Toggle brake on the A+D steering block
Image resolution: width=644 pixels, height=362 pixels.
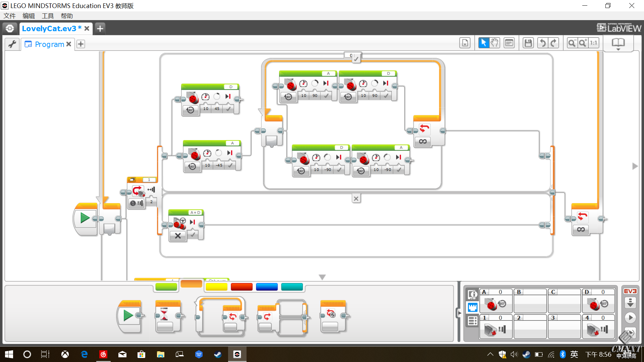(193, 235)
